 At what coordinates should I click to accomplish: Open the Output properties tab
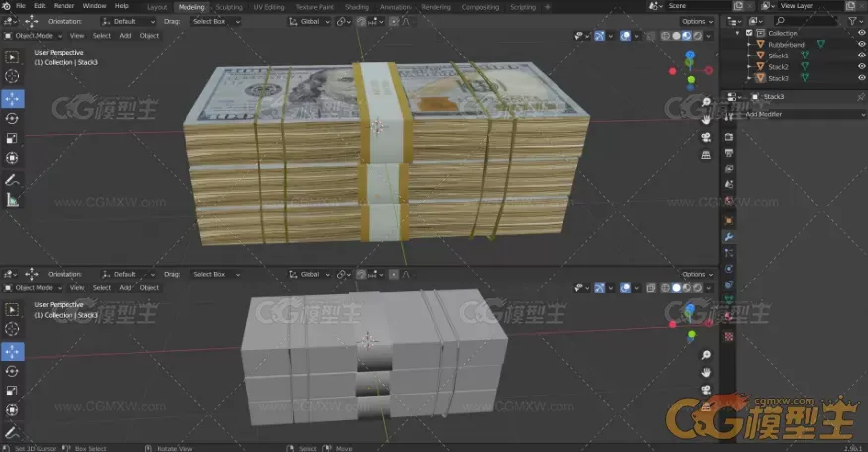[x=729, y=153]
